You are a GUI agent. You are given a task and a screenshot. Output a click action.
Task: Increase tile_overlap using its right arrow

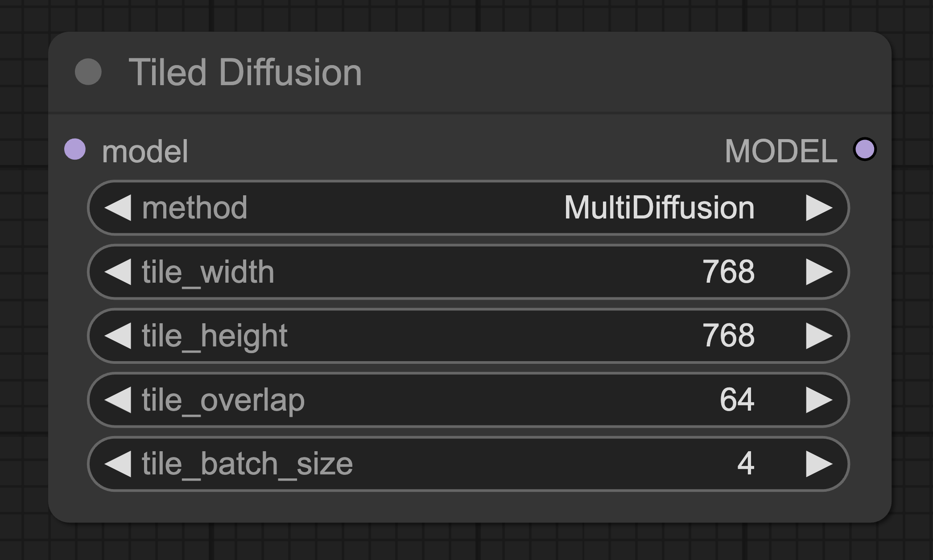(x=821, y=400)
